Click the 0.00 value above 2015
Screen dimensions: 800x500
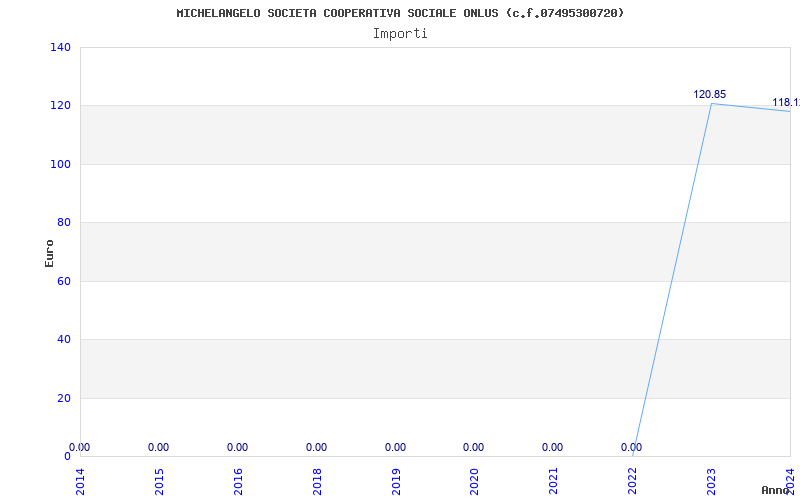(158, 447)
